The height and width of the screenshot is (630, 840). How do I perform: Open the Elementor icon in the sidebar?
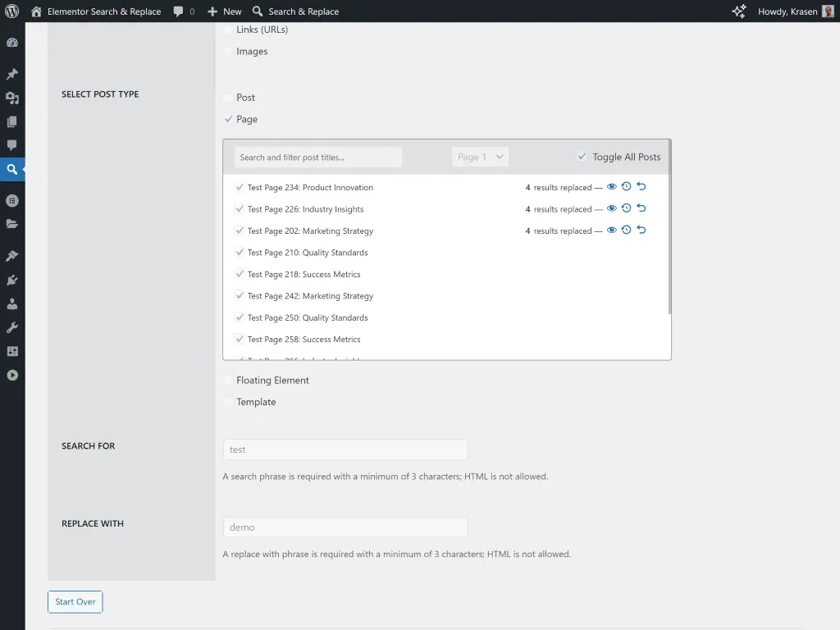[x=12, y=200]
